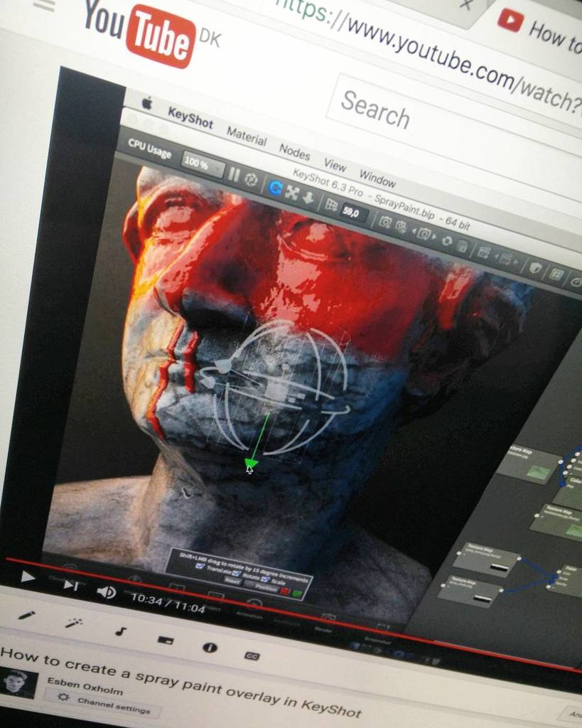Toggle the Scale checkbox

(x=265, y=580)
